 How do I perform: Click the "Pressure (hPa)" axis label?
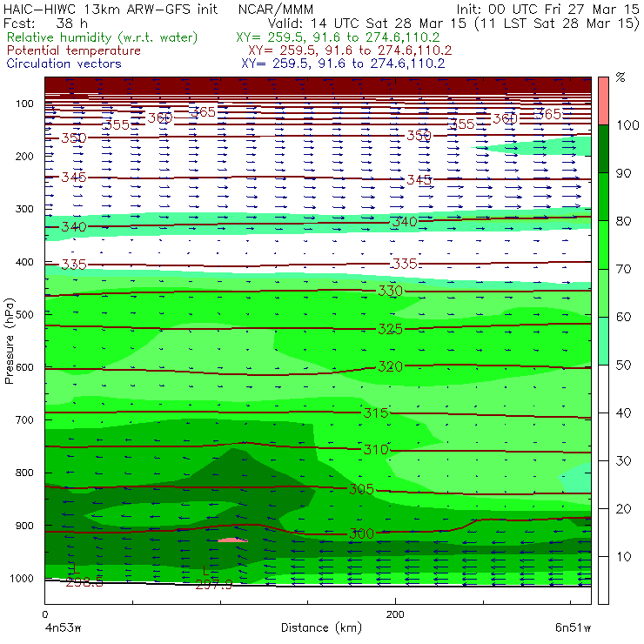(9, 341)
